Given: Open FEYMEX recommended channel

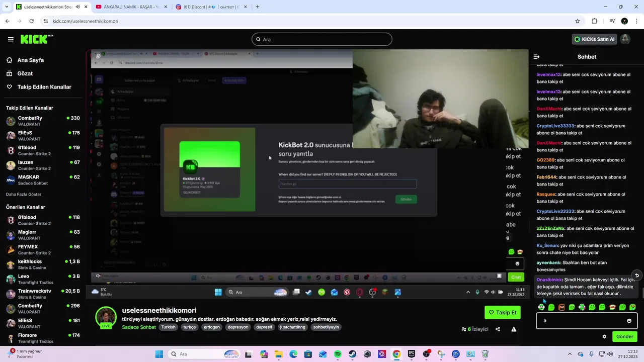Looking at the screenshot, I should (x=42, y=250).
